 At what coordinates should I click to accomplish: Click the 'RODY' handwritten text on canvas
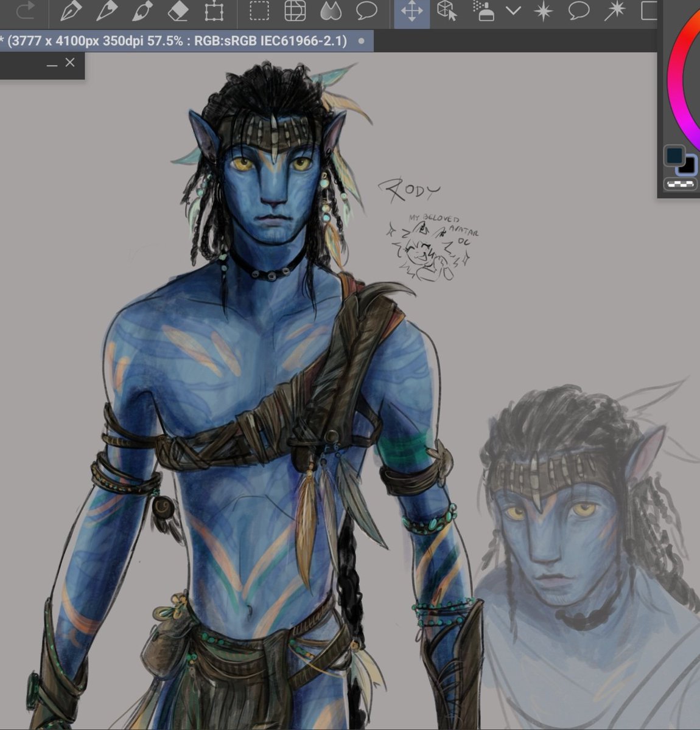click(408, 191)
